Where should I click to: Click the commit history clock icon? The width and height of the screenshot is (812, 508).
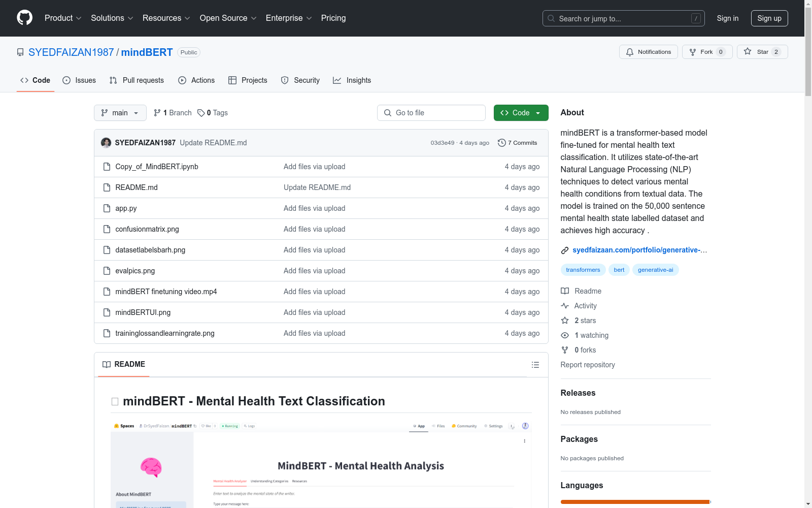click(x=501, y=143)
